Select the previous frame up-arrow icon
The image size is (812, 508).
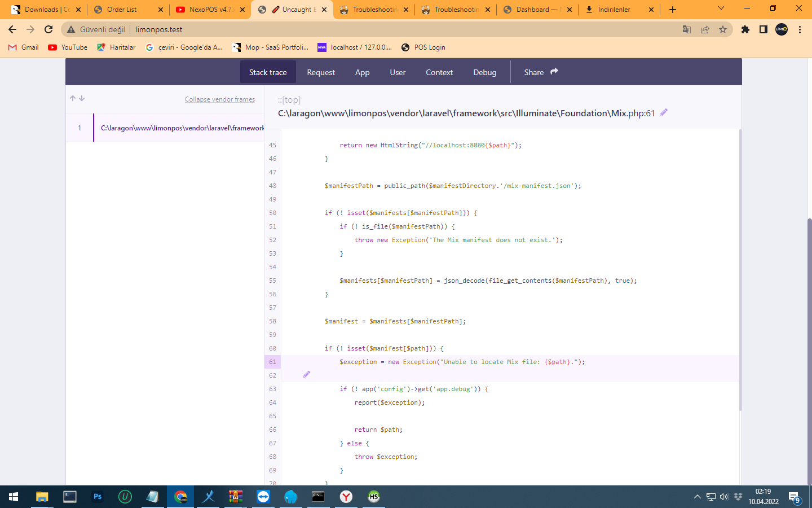click(x=72, y=98)
